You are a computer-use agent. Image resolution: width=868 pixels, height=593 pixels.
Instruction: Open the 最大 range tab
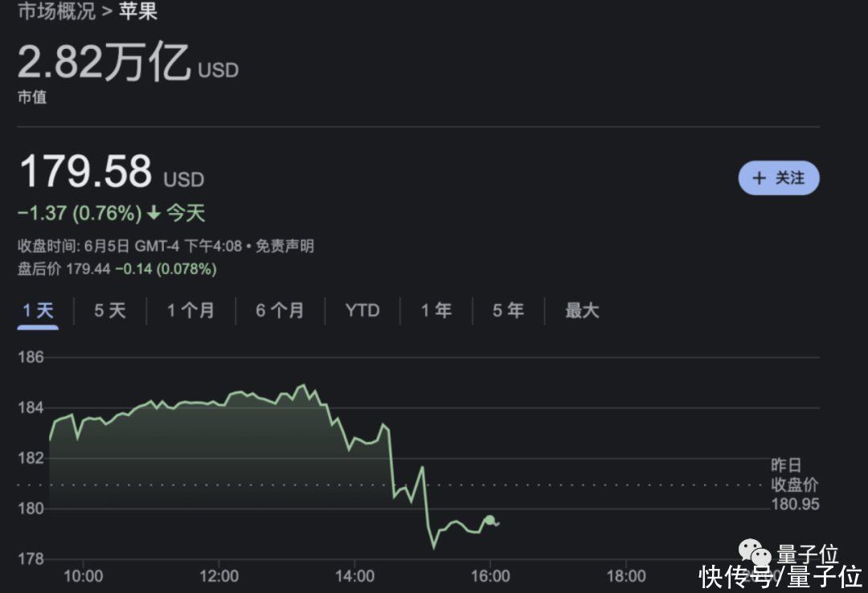(582, 311)
